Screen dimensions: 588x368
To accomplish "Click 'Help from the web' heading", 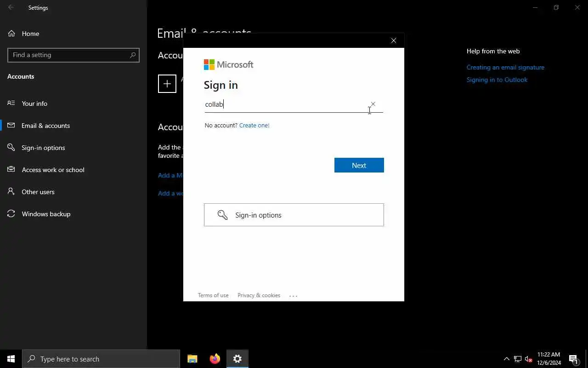I will pos(493,51).
